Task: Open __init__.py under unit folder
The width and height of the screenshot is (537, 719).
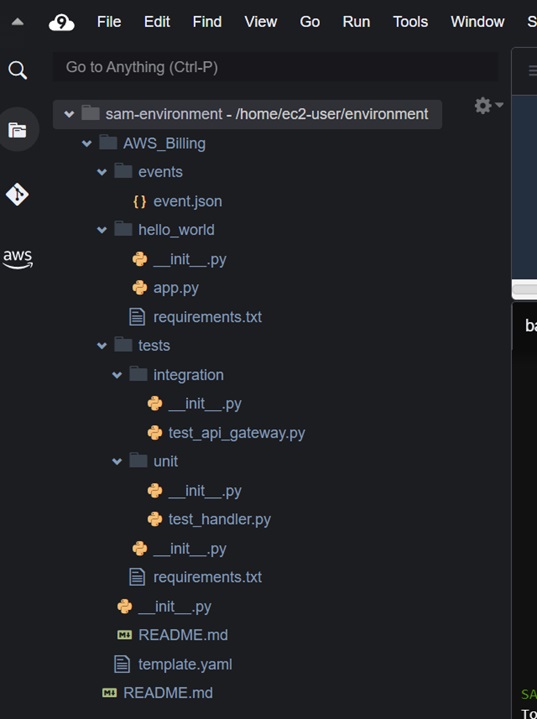Action: tap(205, 491)
